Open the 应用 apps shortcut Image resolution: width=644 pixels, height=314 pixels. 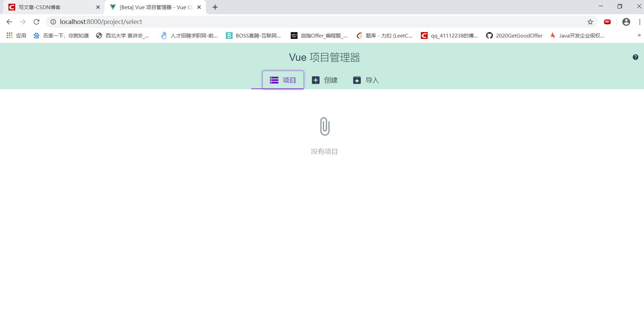point(16,35)
